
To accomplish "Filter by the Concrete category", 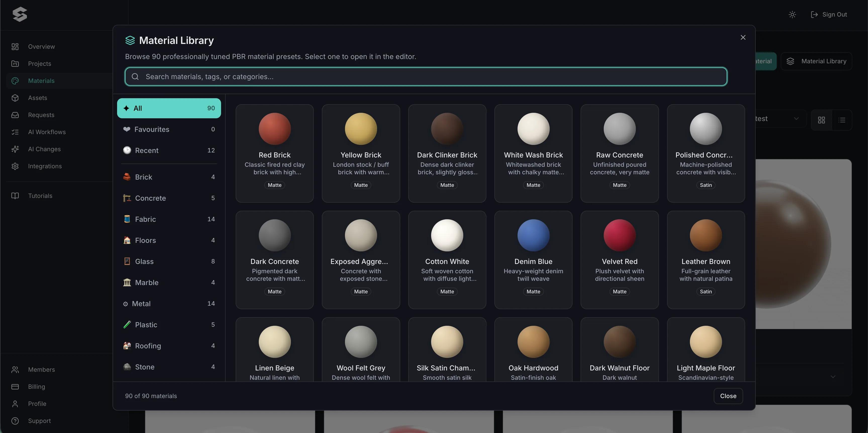I will click(x=169, y=198).
